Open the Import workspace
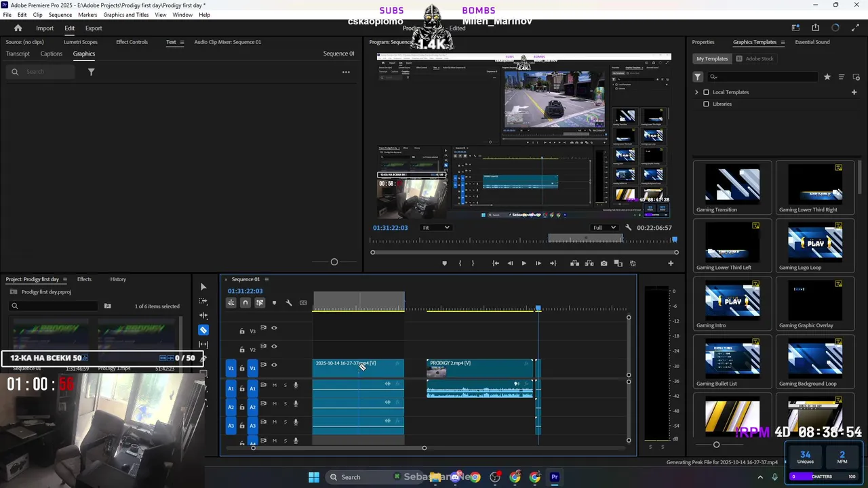Viewport: 868px width, 488px height. (45, 28)
